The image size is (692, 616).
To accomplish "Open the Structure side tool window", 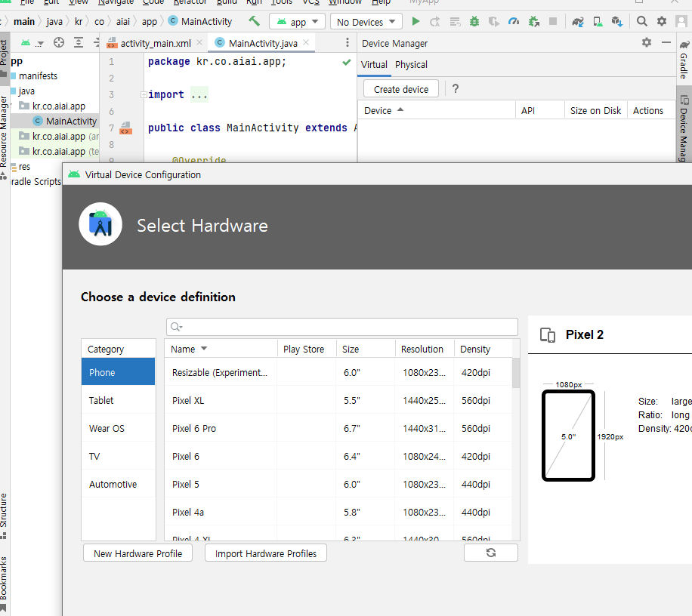I will tap(4, 515).
